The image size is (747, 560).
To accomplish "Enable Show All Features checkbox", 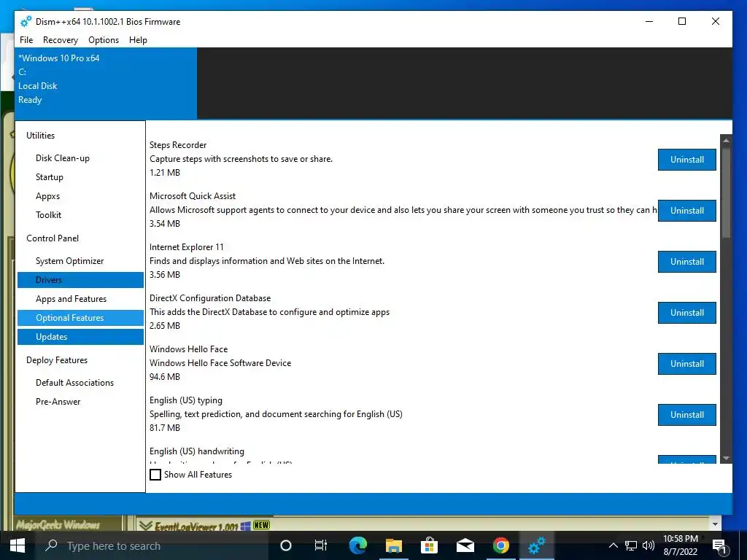I will (x=155, y=475).
